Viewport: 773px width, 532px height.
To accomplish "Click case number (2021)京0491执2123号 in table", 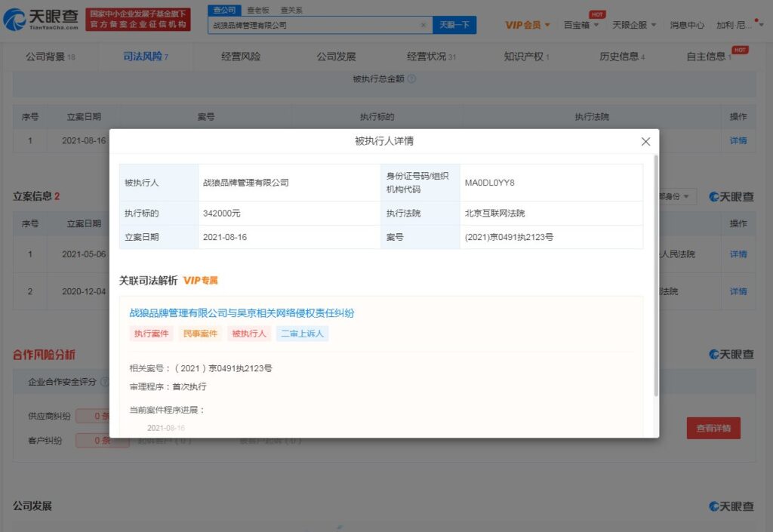I will (509, 237).
